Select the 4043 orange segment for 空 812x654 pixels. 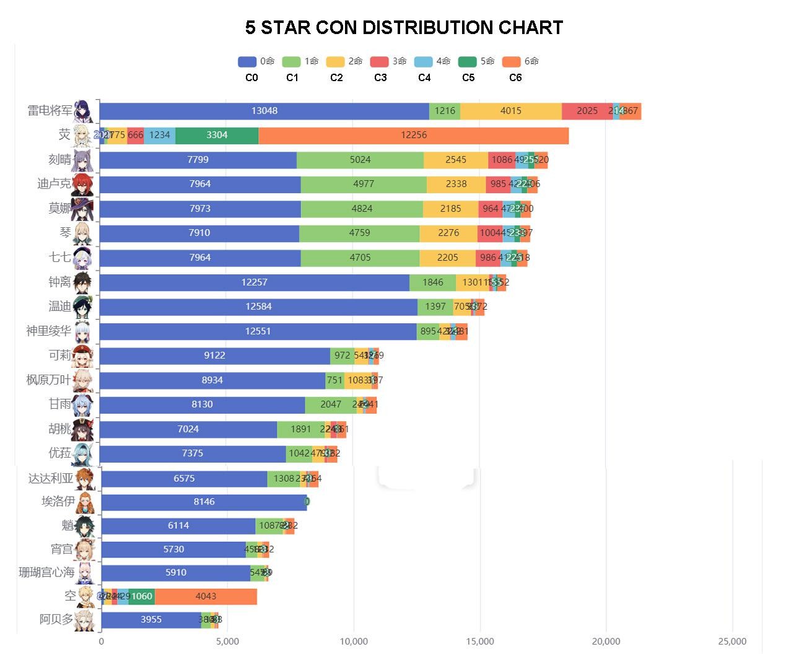206,596
